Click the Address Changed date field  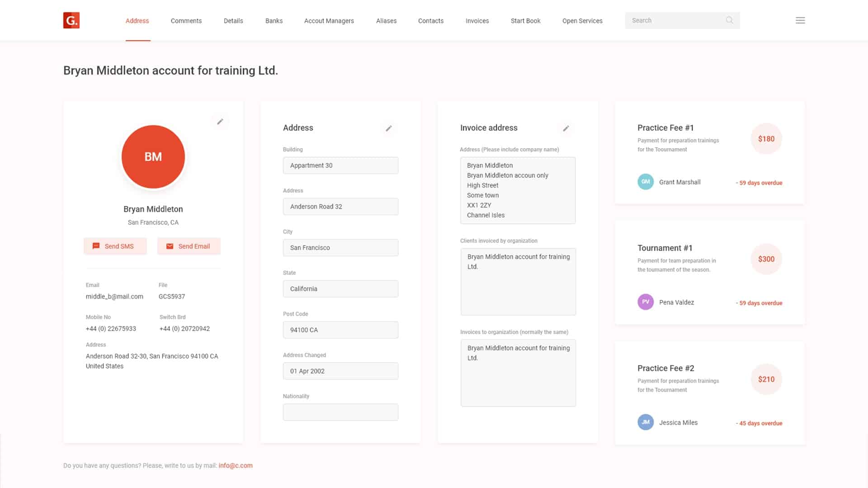(x=340, y=371)
